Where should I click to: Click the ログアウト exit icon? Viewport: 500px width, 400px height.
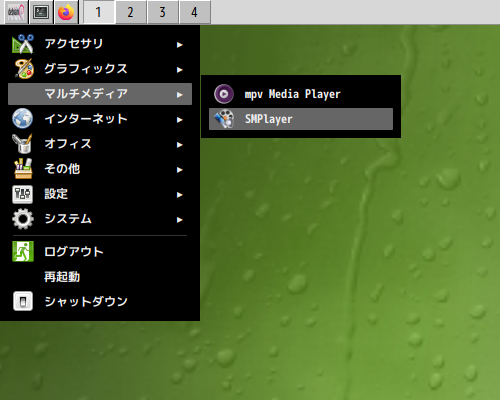(23, 251)
